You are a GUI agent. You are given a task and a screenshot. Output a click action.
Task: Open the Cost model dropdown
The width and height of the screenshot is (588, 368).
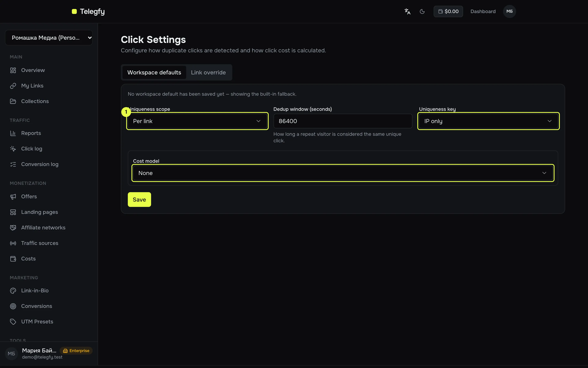click(343, 173)
